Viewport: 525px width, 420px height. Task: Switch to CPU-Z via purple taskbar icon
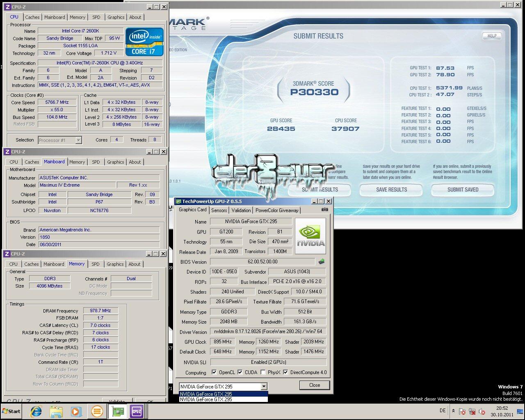tap(137, 411)
